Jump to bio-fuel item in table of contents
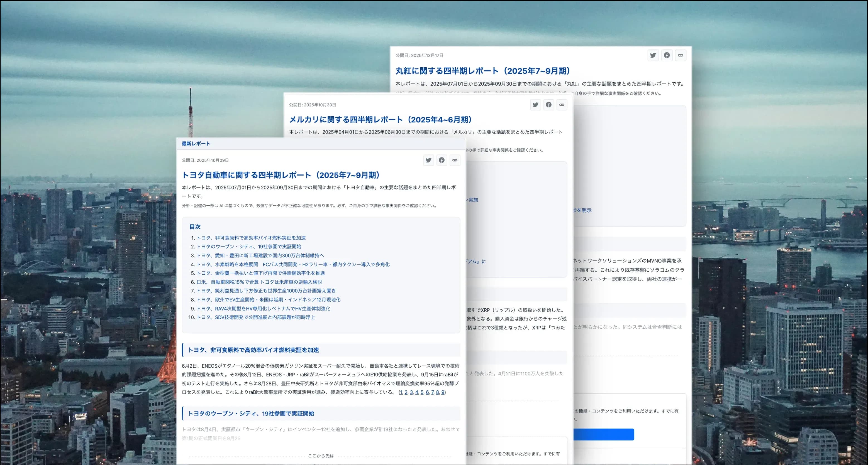This screenshot has width=868, height=465. (251, 238)
